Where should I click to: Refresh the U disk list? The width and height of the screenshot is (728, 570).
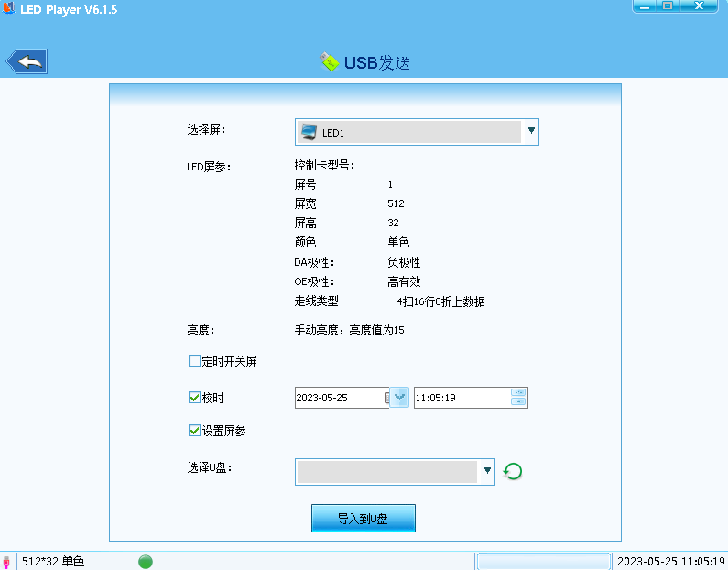click(514, 472)
